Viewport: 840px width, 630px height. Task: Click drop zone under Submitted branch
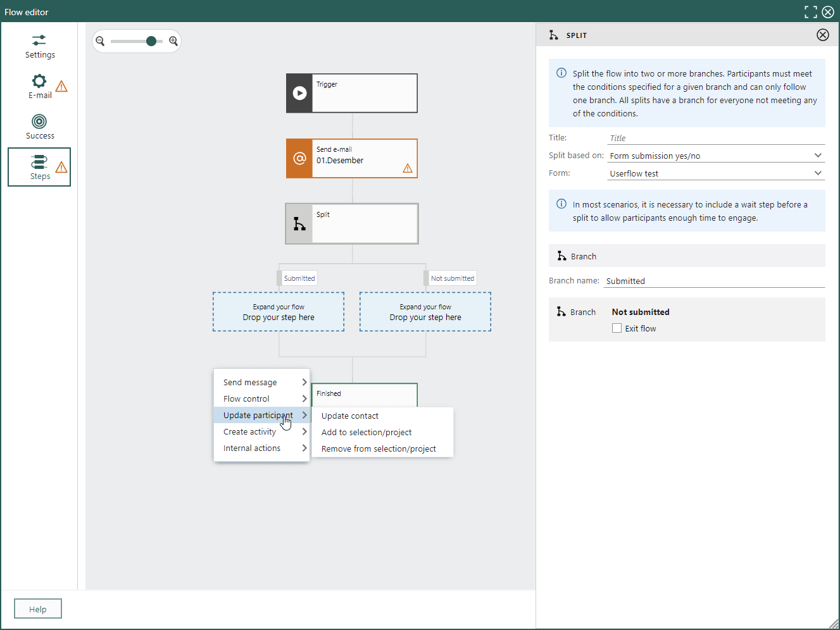click(x=279, y=312)
